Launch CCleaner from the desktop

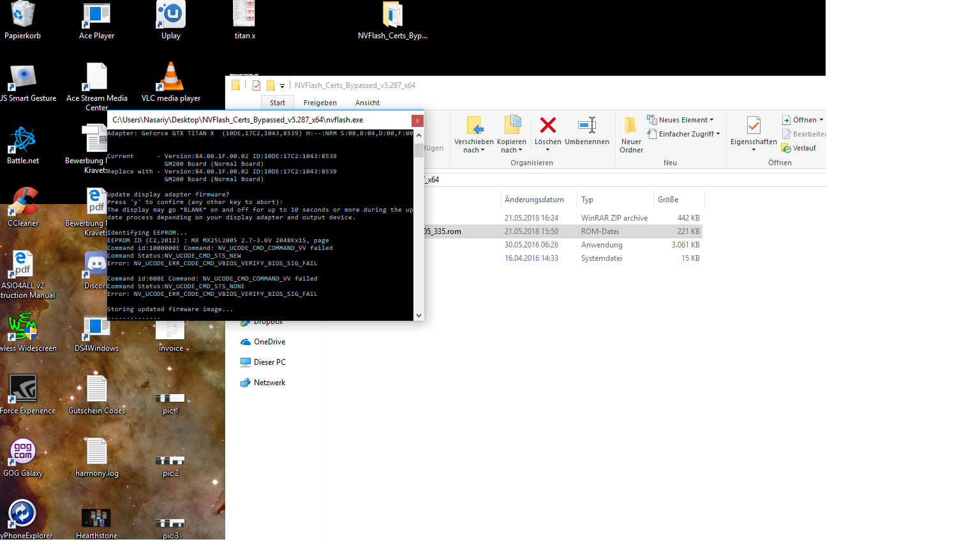point(23,207)
